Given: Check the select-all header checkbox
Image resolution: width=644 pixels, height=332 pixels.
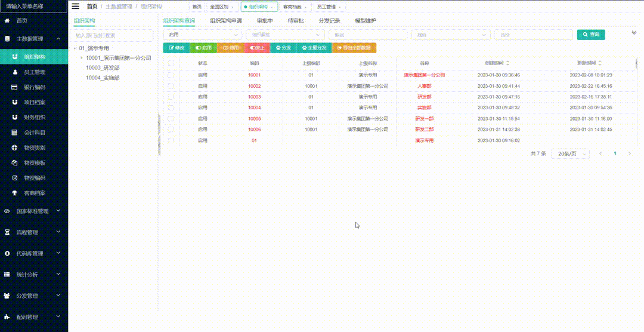Looking at the screenshot, I should (171, 63).
